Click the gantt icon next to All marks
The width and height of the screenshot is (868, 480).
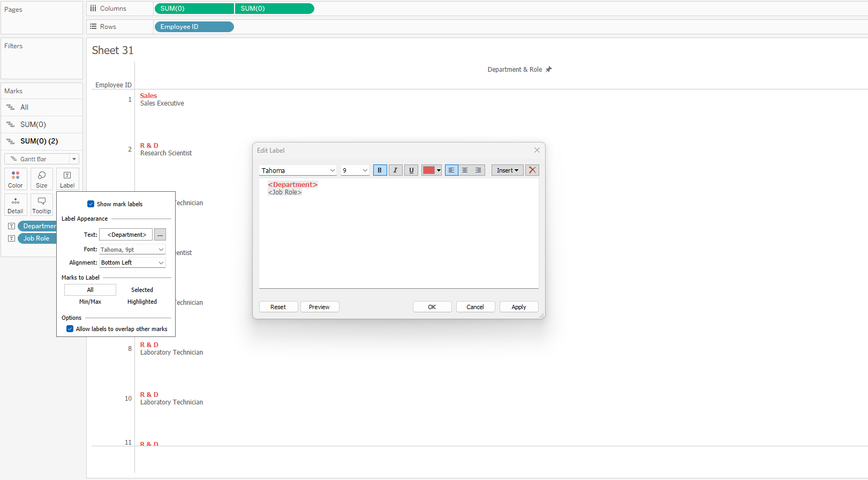[x=11, y=107]
